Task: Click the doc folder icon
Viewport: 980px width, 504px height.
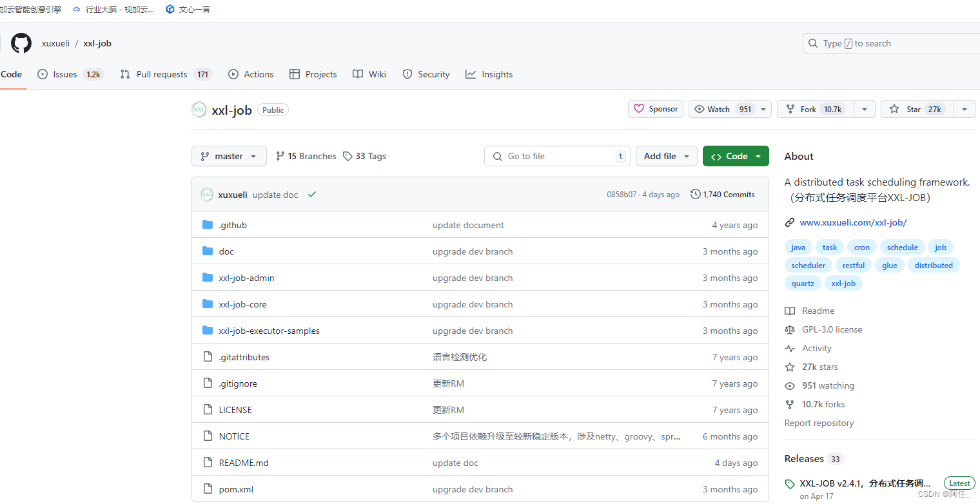Action: point(208,251)
